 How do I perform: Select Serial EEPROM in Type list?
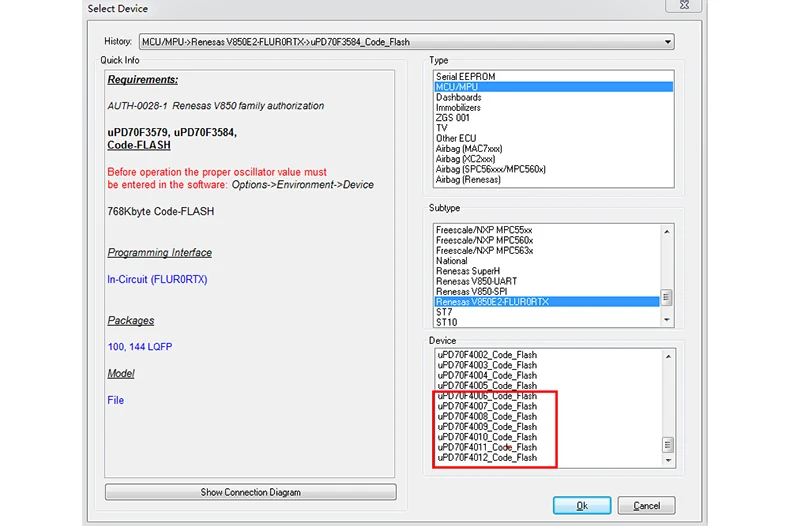pyautogui.click(x=553, y=77)
